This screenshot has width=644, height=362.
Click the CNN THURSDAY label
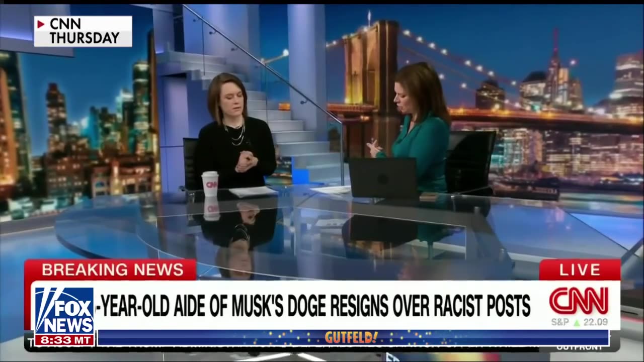coord(83,31)
